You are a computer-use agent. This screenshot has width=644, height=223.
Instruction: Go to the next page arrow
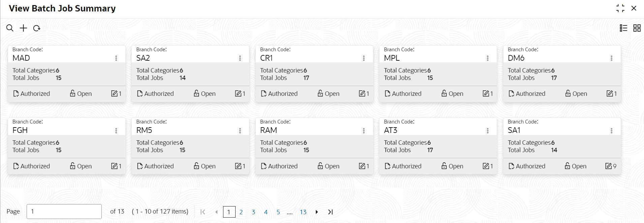click(x=317, y=212)
